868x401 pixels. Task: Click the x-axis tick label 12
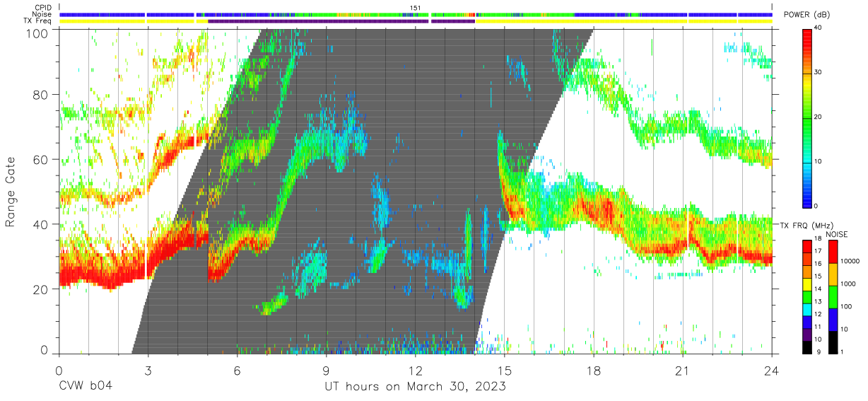416,370
